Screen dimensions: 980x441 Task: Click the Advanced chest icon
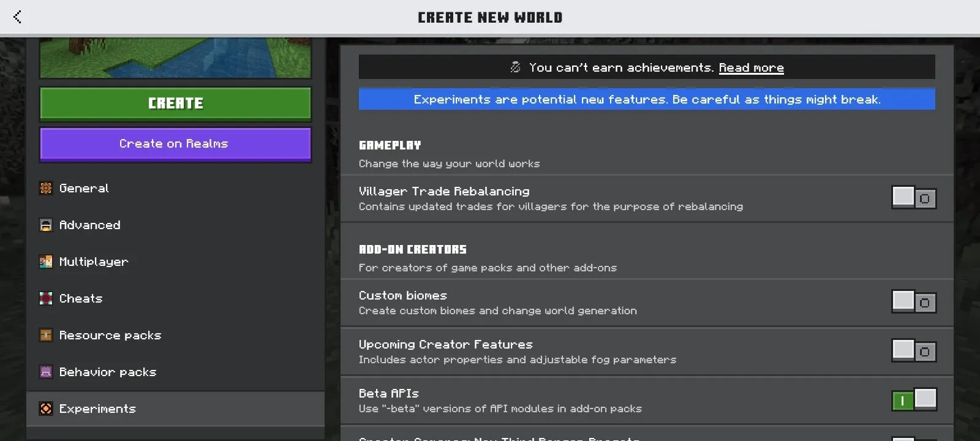46,225
